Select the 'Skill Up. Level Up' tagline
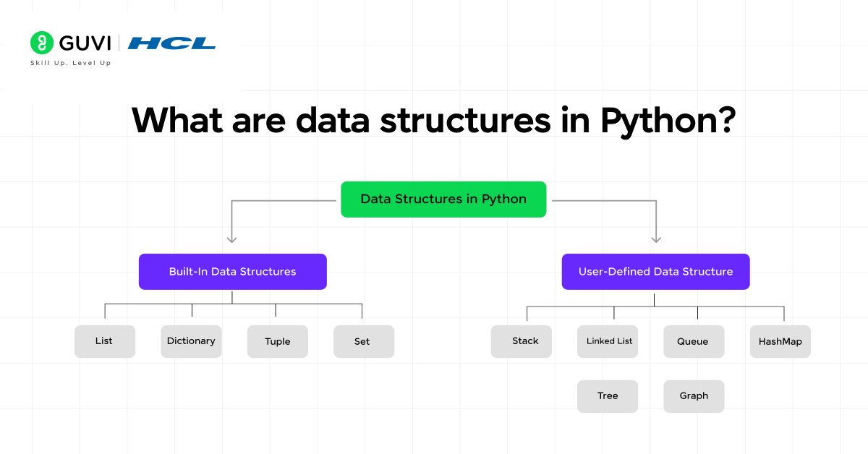Screen dimensions: 868x454 [x=70, y=63]
